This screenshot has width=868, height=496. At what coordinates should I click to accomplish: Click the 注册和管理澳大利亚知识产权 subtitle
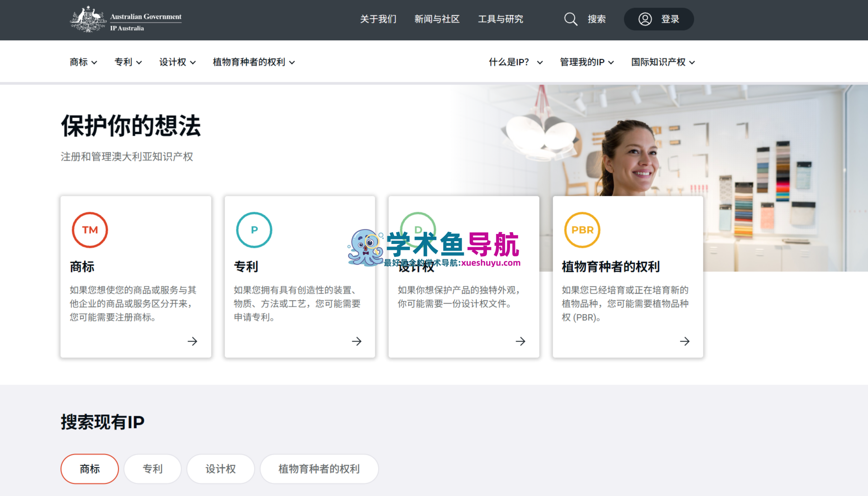point(127,157)
